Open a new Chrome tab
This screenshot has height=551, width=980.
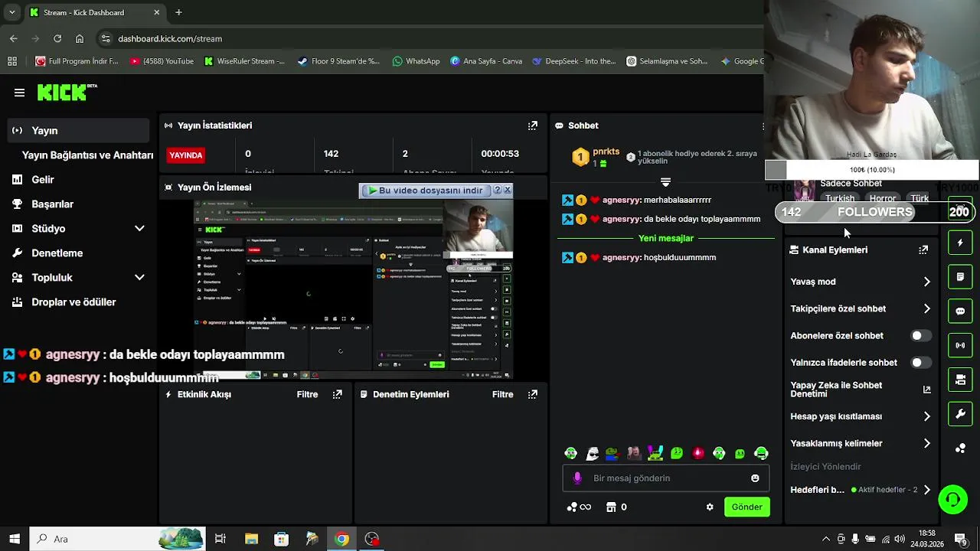tap(178, 12)
